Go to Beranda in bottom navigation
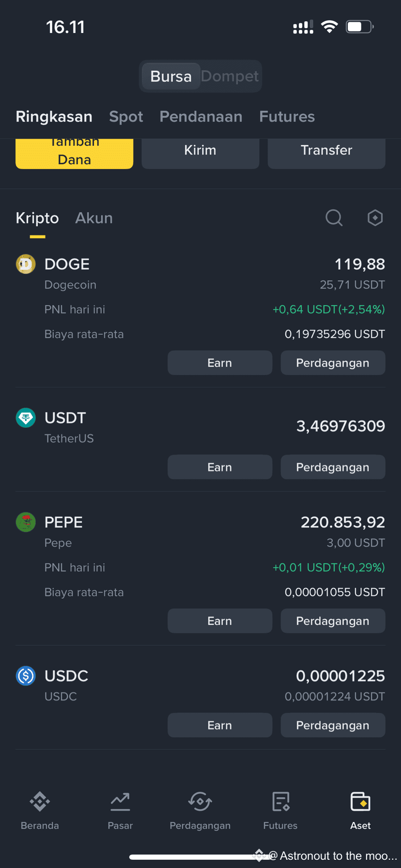The height and width of the screenshot is (868, 401). tap(40, 810)
